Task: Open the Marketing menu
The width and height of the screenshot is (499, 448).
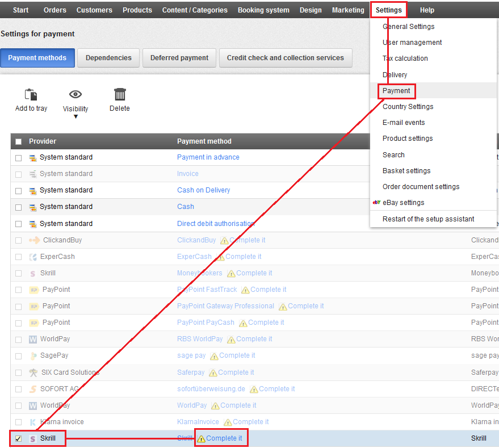Action: (x=348, y=10)
